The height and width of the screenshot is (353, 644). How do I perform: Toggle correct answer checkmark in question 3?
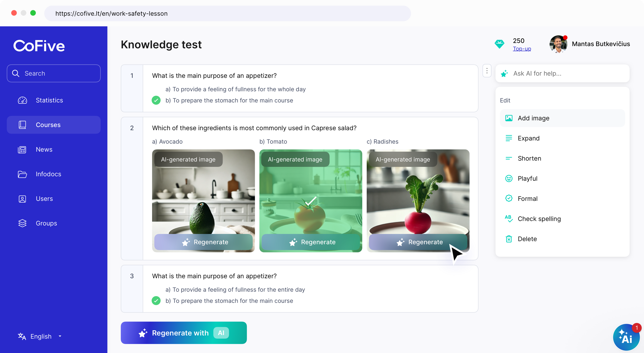click(156, 301)
